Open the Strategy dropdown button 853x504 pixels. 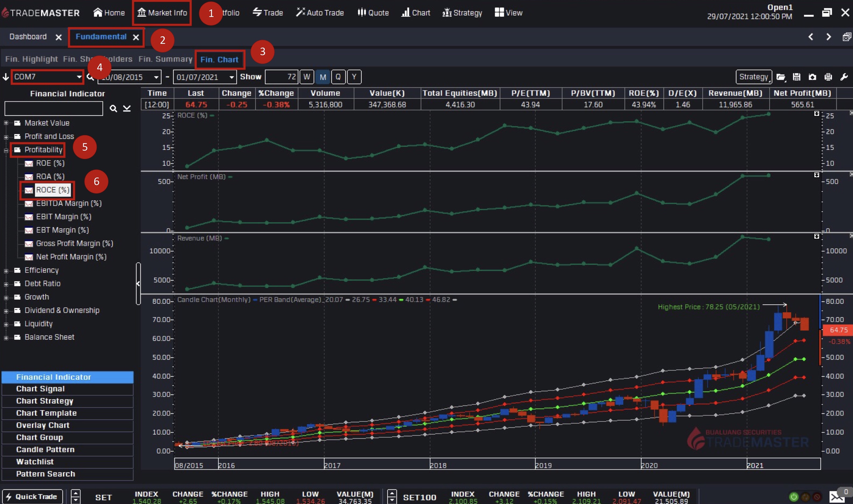point(754,77)
